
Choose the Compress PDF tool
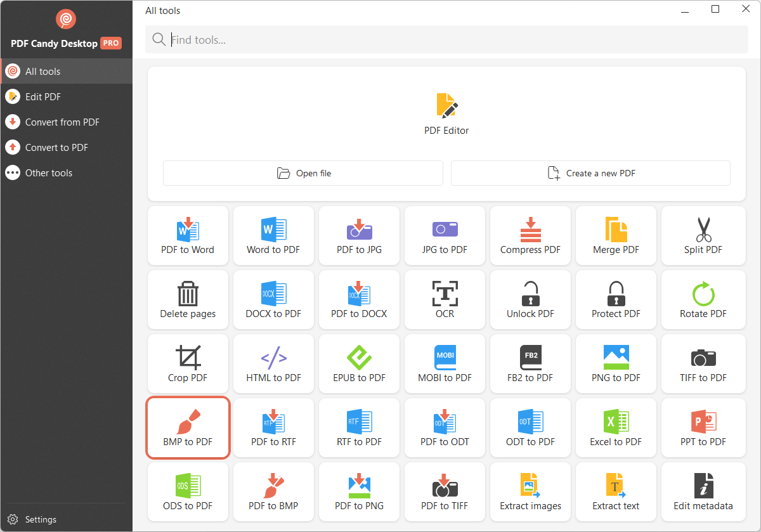(530, 235)
